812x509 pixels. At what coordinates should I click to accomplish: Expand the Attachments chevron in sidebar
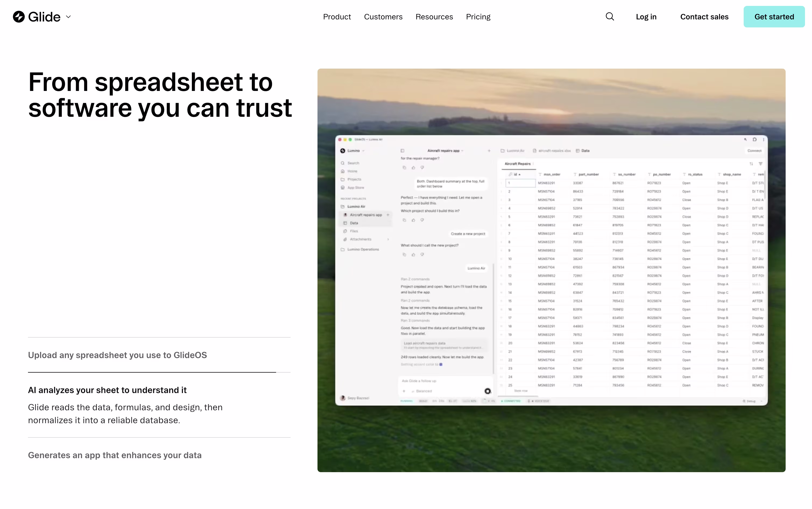point(388,239)
